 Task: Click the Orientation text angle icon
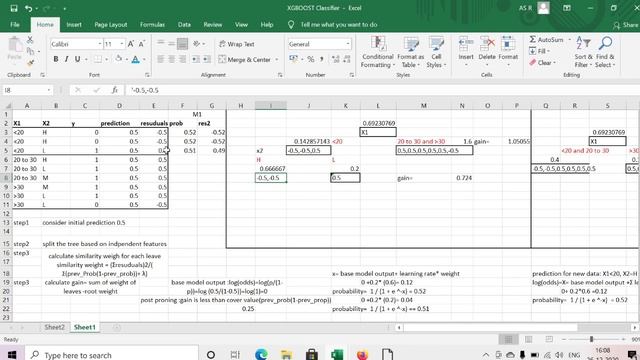pos(197,44)
